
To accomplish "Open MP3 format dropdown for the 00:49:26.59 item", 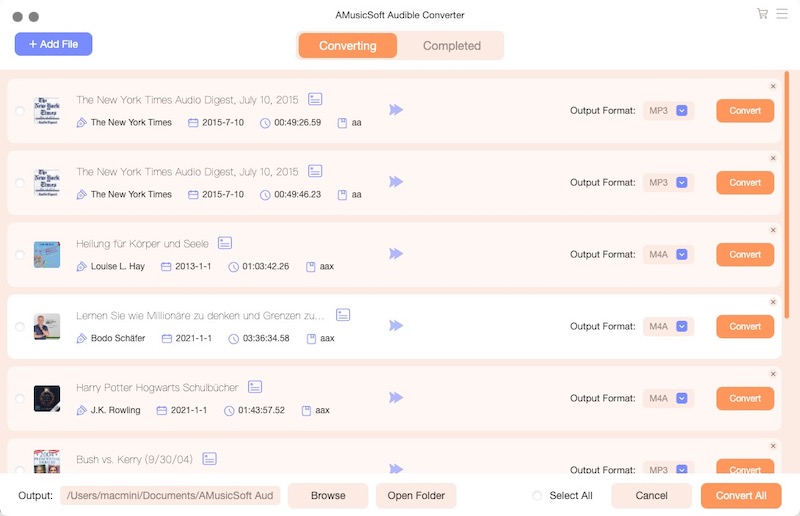I will pos(682,110).
